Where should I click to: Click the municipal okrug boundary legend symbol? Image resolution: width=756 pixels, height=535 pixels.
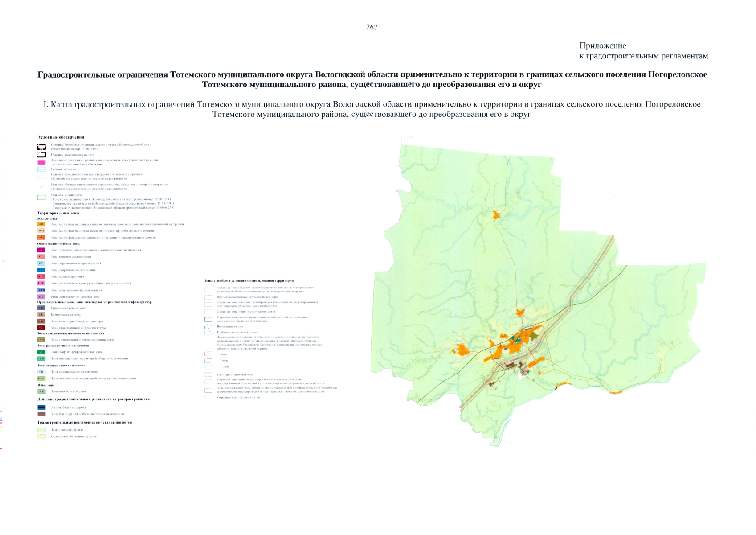(41, 147)
